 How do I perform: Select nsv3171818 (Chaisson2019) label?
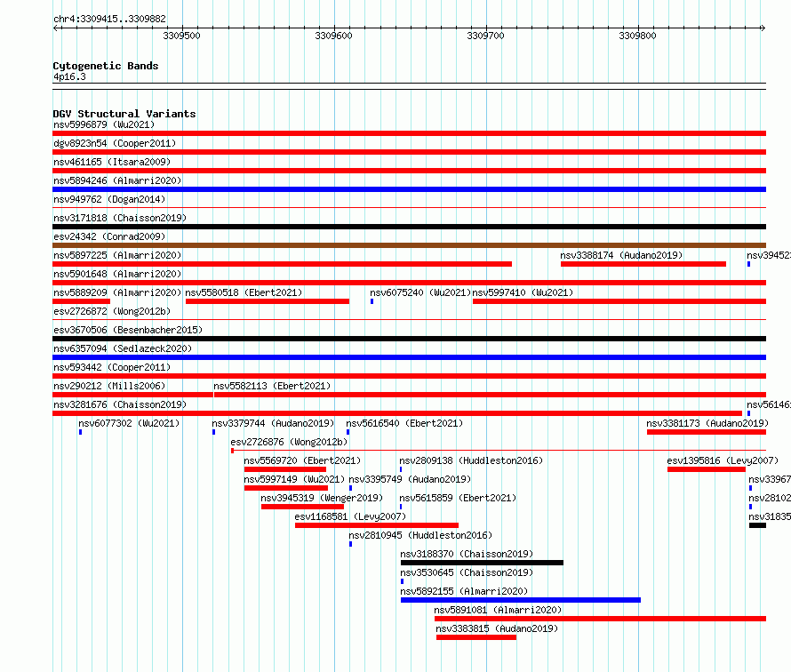pos(120,218)
